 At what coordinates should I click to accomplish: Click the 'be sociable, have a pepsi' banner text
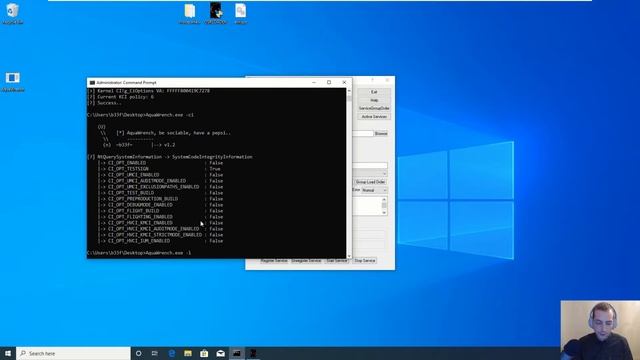tap(178, 133)
